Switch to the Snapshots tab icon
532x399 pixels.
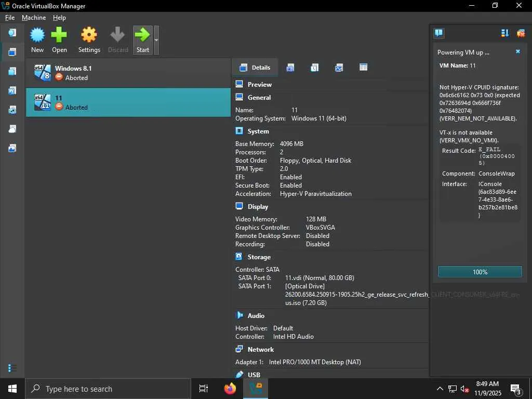coord(290,68)
